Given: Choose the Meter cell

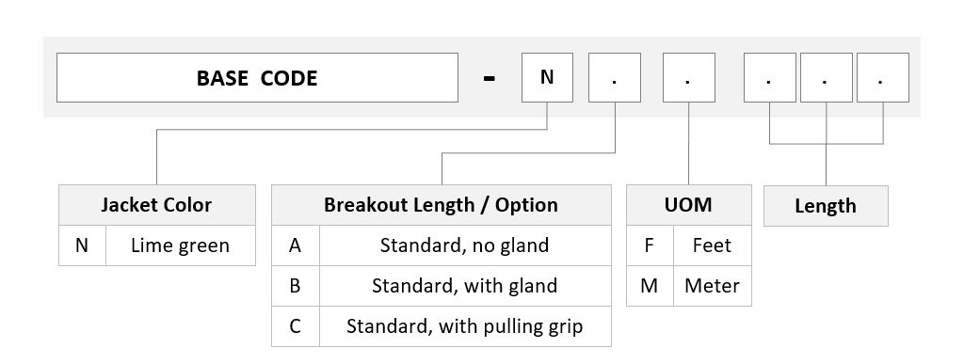Looking at the screenshot, I should 713,286.
